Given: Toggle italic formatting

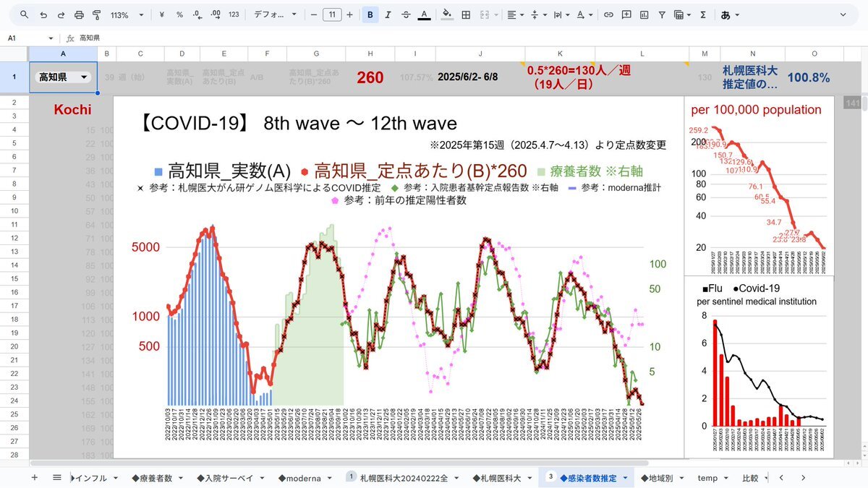Looking at the screenshot, I should pos(388,14).
